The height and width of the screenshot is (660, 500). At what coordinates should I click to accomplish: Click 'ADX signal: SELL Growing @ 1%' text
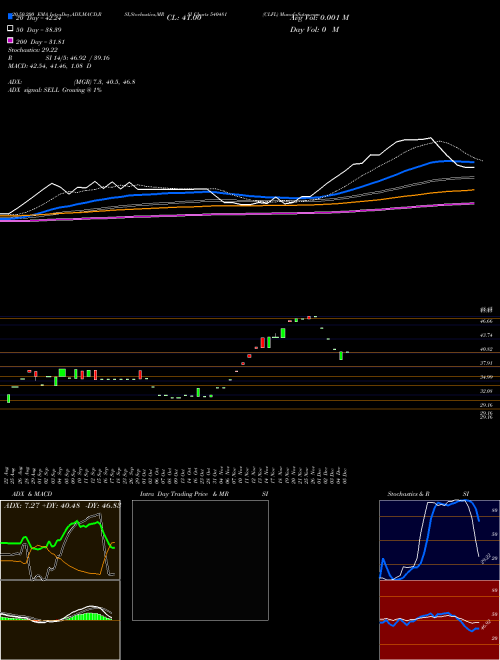(55, 90)
